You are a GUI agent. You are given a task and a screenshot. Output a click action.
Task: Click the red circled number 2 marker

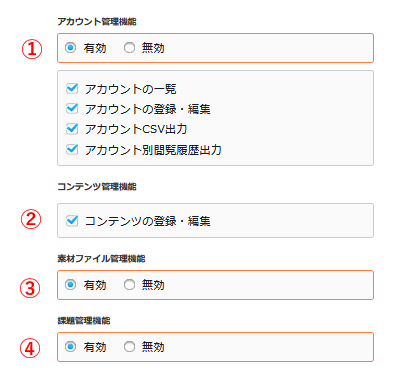[x=31, y=219]
